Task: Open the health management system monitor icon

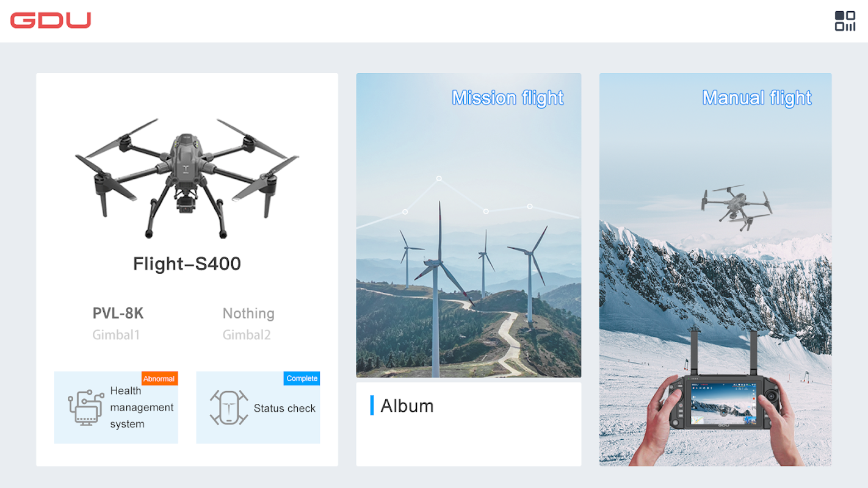Action: click(x=85, y=407)
